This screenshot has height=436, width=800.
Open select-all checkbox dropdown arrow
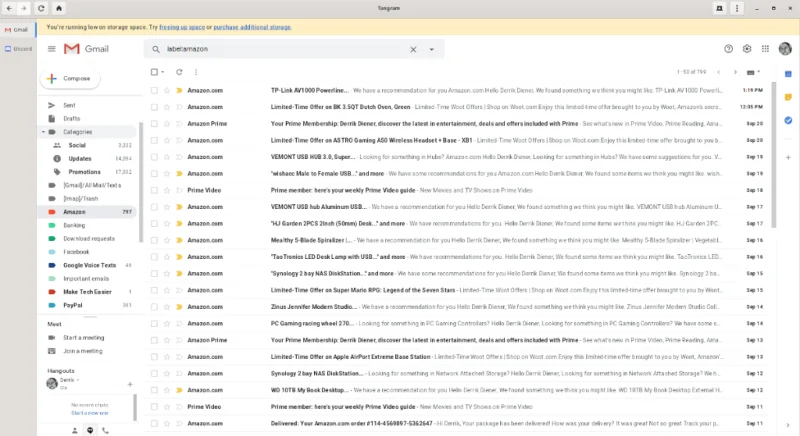click(x=163, y=72)
